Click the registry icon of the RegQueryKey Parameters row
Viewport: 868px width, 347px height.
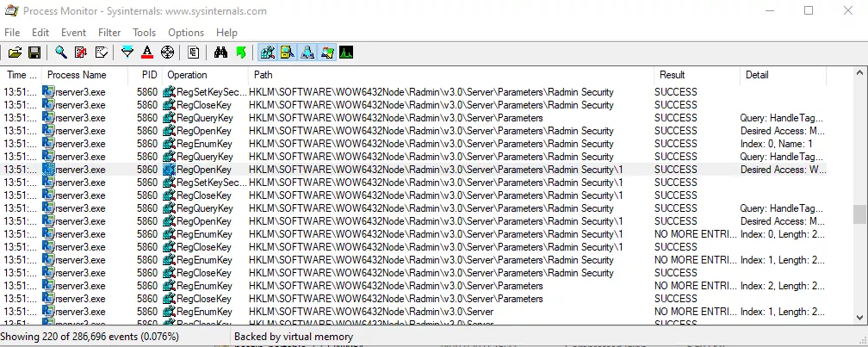point(169,118)
